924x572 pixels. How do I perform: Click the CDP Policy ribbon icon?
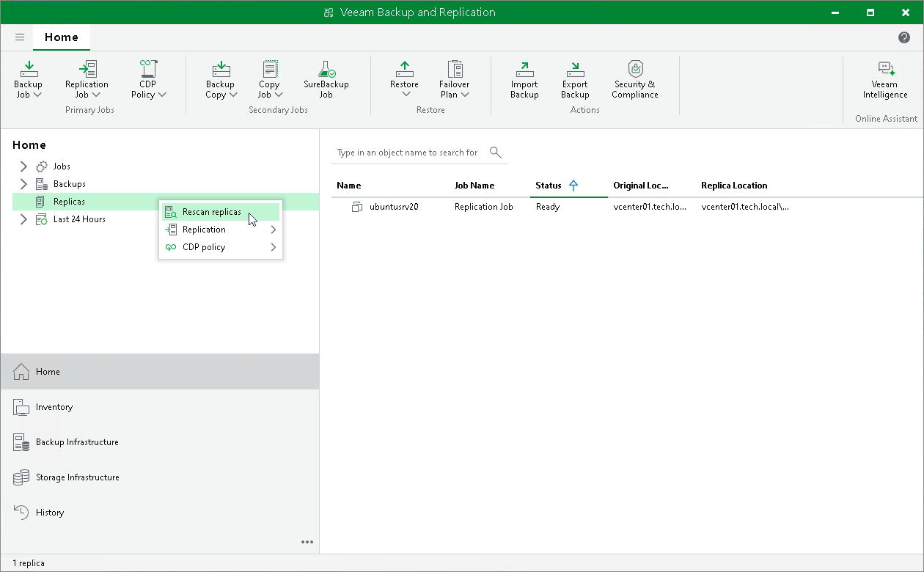[149, 69]
